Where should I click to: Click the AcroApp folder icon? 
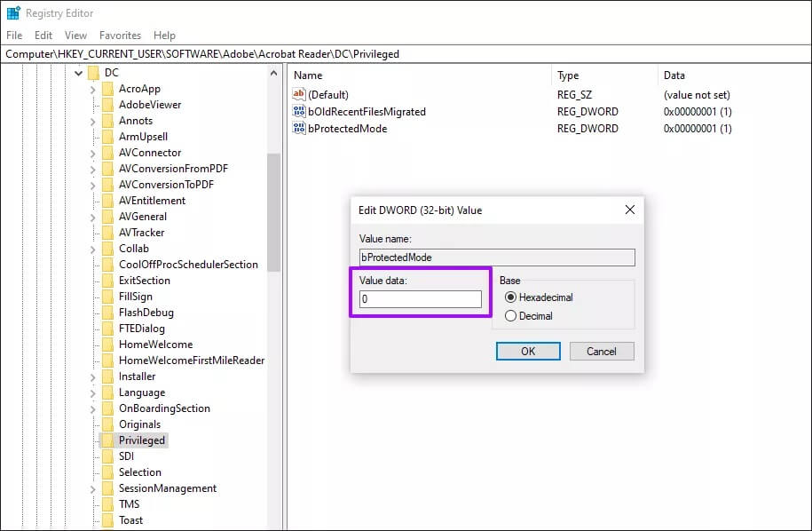(x=107, y=89)
